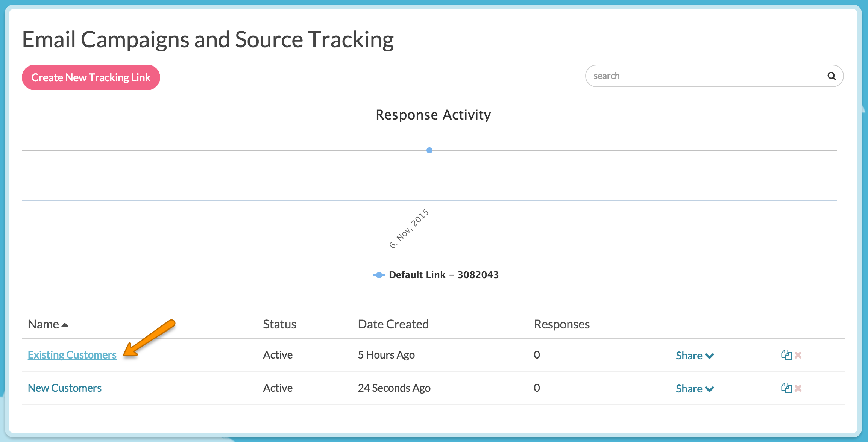Sort the table by Name column header
Image resolution: width=868 pixels, height=442 pixels.
pos(43,324)
